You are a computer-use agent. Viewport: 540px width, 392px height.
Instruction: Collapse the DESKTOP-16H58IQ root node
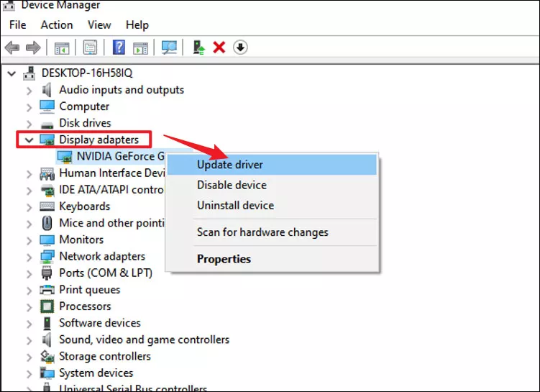[x=12, y=73]
